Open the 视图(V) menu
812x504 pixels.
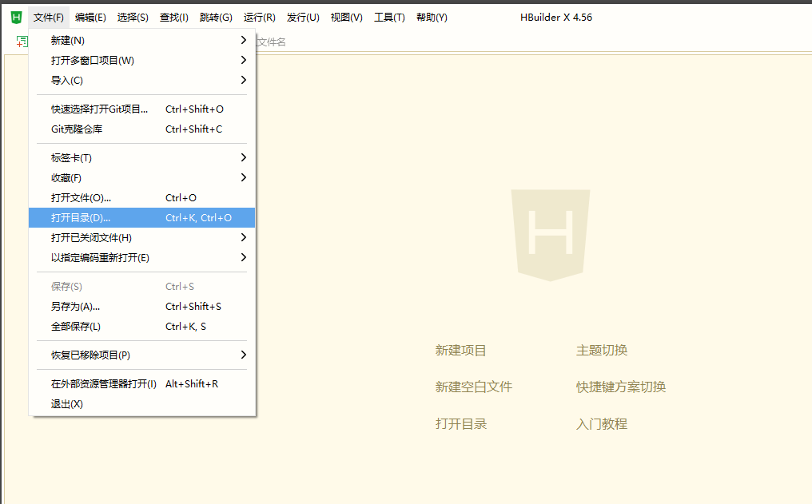pos(346,17)
